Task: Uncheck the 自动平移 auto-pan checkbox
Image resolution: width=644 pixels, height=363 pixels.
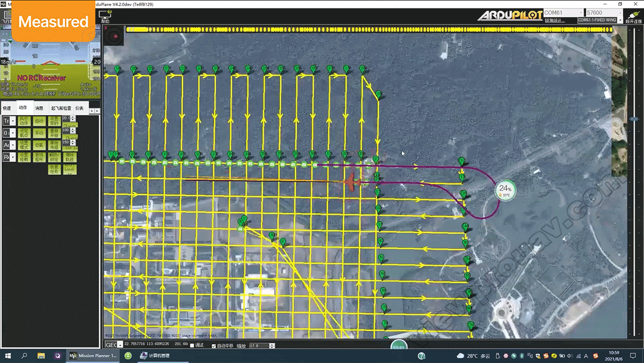Action: click(x=215, y=346)
